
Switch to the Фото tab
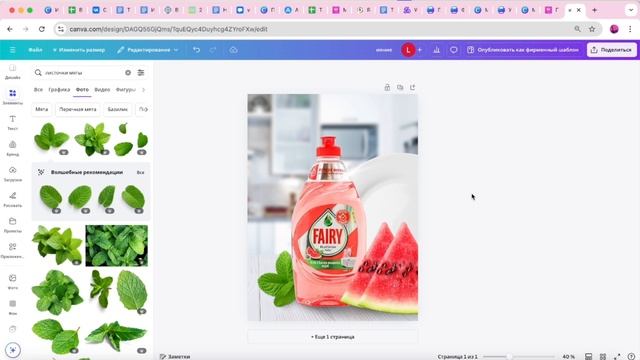tap(82, 89)
